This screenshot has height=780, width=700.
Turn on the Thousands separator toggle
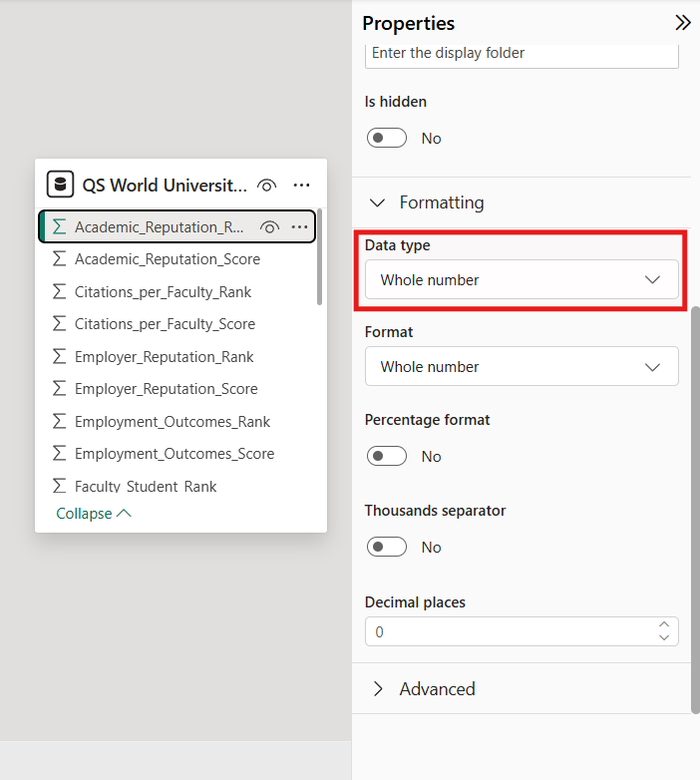coord(387,547)
